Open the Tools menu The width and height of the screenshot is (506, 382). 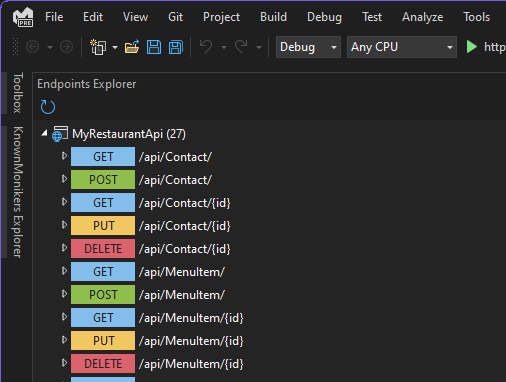tap(477, 17)
